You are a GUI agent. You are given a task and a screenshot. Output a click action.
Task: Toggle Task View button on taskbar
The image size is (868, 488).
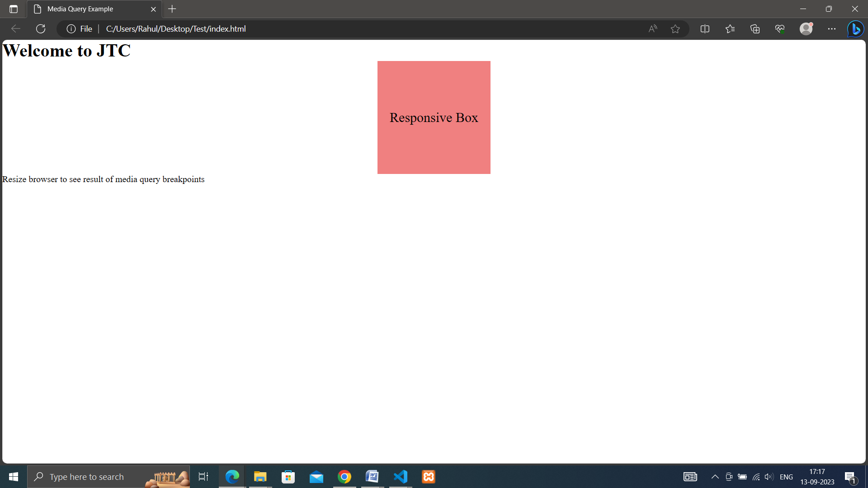click(x=203, y=477)
